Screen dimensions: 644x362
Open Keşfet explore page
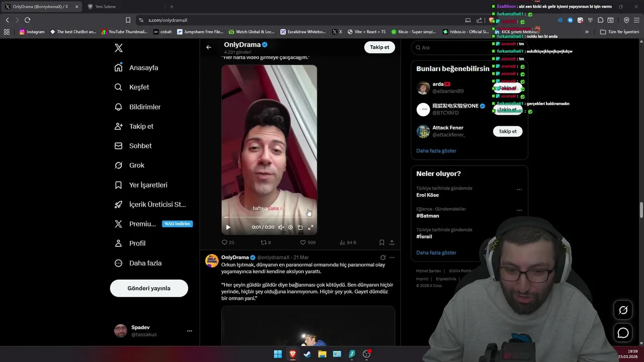click(132, 87)
